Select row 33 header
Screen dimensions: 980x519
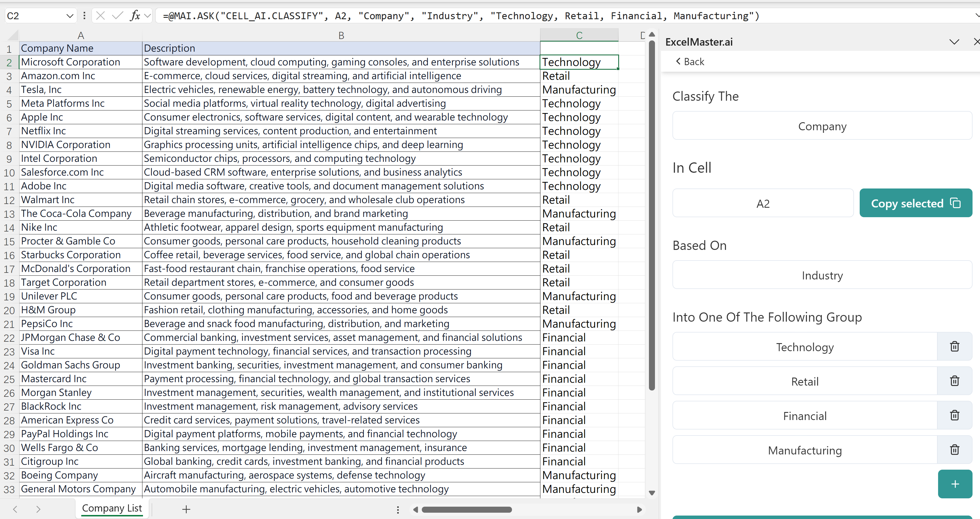(x=9, y=489)
